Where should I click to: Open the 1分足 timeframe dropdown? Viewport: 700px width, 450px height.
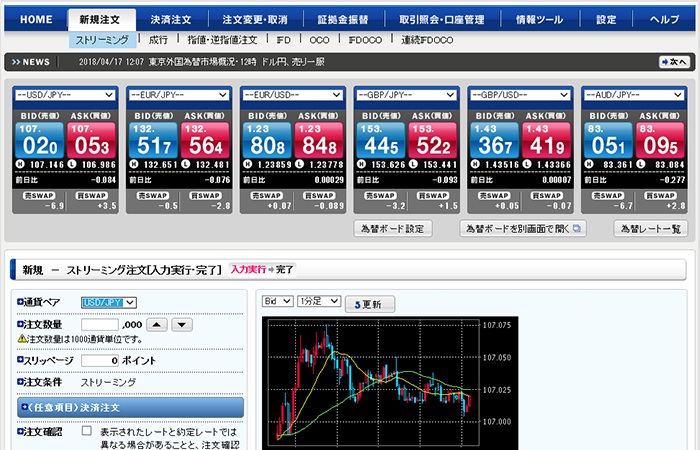tap(319, 301)
